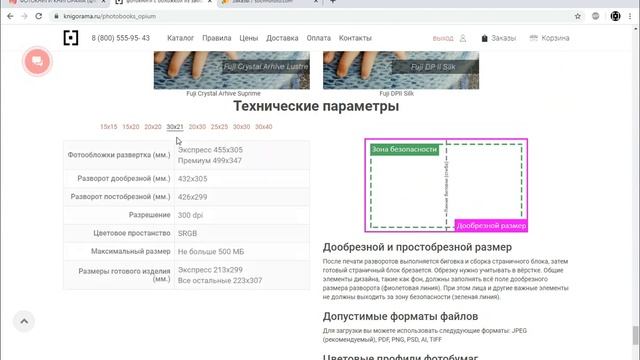Click the Допустимые форматы файлов heading
The image size is (640, 360).
(400, 316)
